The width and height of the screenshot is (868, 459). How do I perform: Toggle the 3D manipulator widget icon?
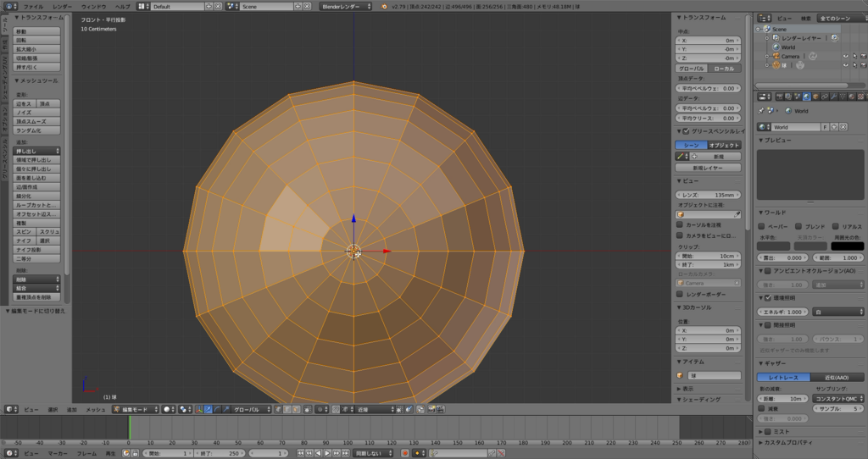[199, 409]
